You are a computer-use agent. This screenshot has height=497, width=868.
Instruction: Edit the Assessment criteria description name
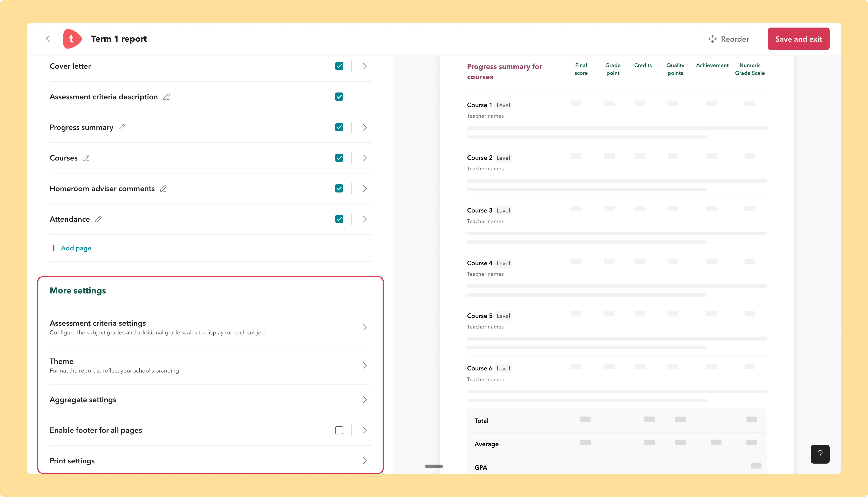point(167,97)
